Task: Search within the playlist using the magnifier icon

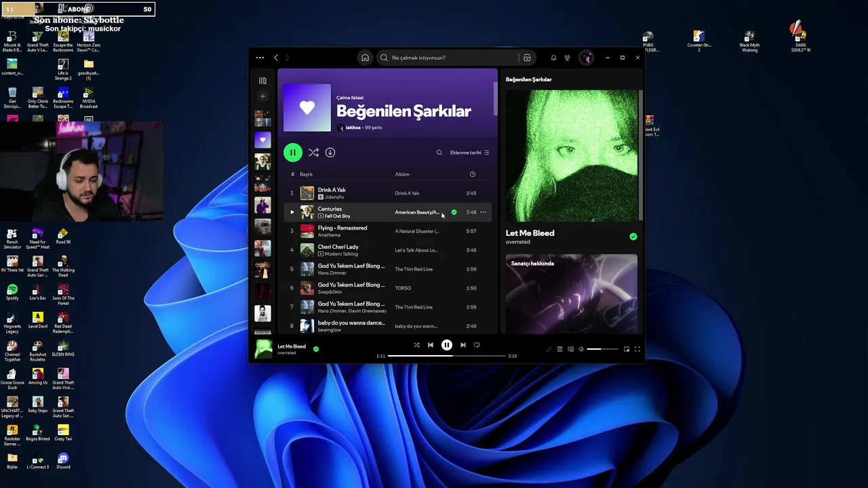Action: point(439,152)
